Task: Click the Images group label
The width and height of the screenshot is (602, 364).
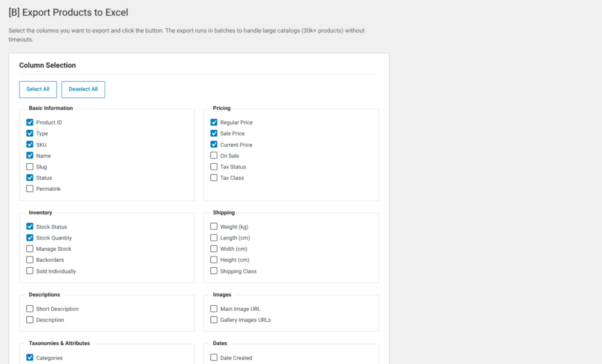Action: (x=222, y=295)
